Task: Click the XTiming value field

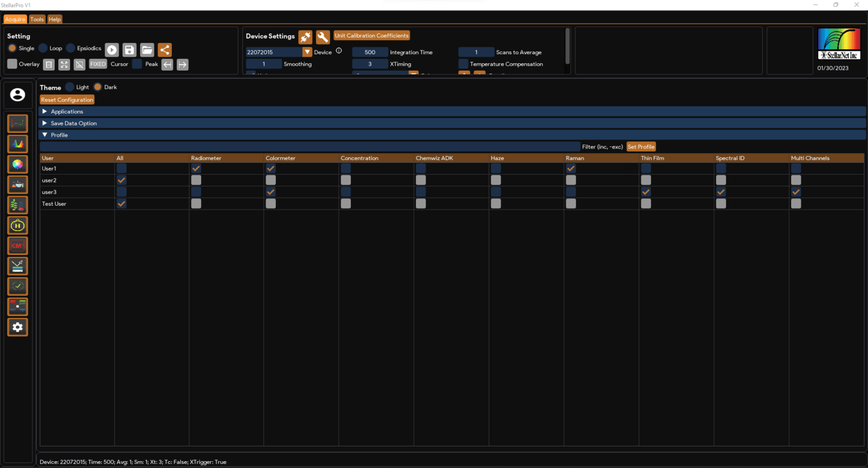Action: (370, 64)
